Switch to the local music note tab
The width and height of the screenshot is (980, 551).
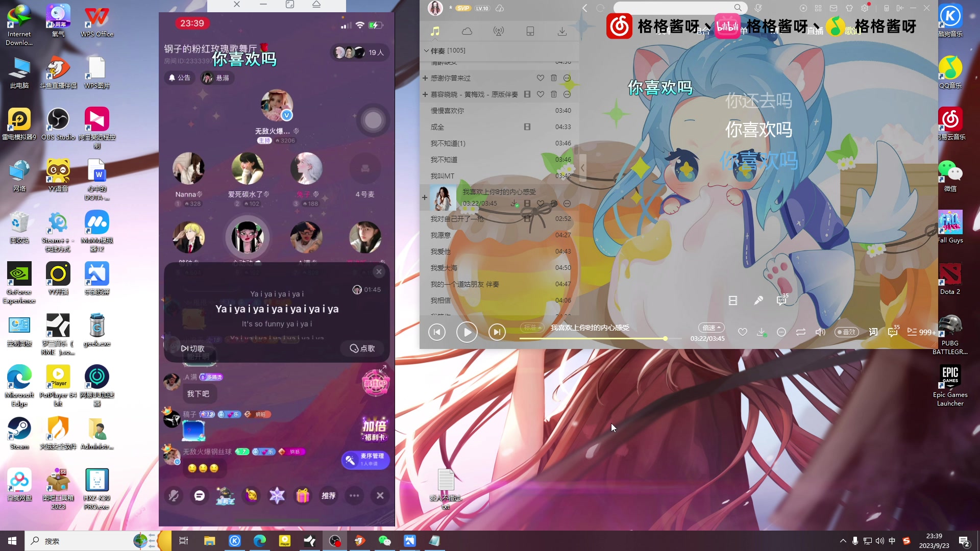[x=435, y=32]
